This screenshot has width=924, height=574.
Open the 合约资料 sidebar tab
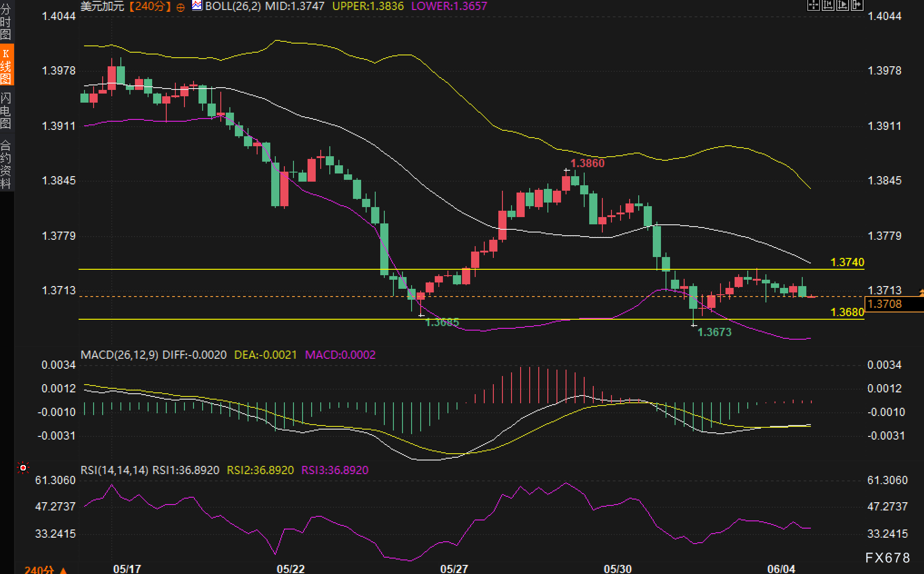tap(6, 164)
